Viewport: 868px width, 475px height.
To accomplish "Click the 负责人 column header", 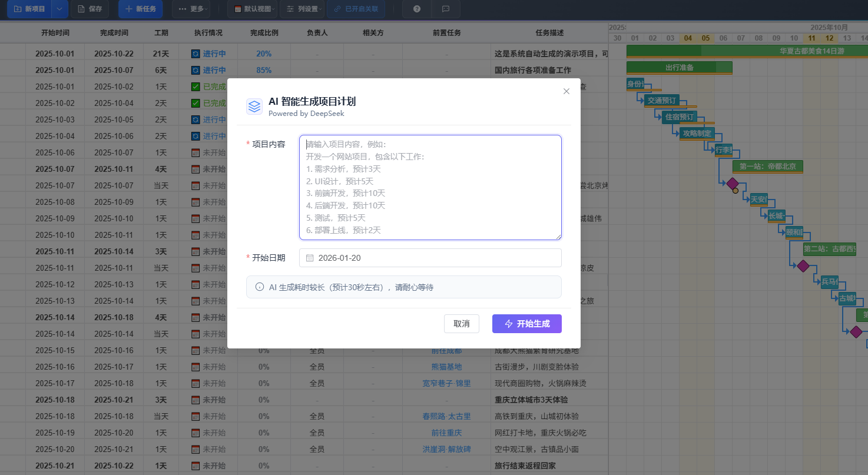I will point(317,33).
